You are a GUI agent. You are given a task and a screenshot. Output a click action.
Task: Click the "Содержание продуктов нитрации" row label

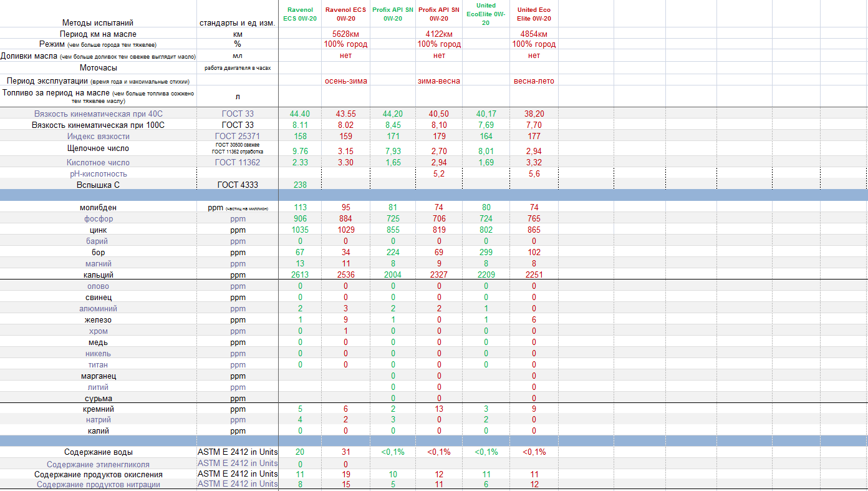pos(98,484)
